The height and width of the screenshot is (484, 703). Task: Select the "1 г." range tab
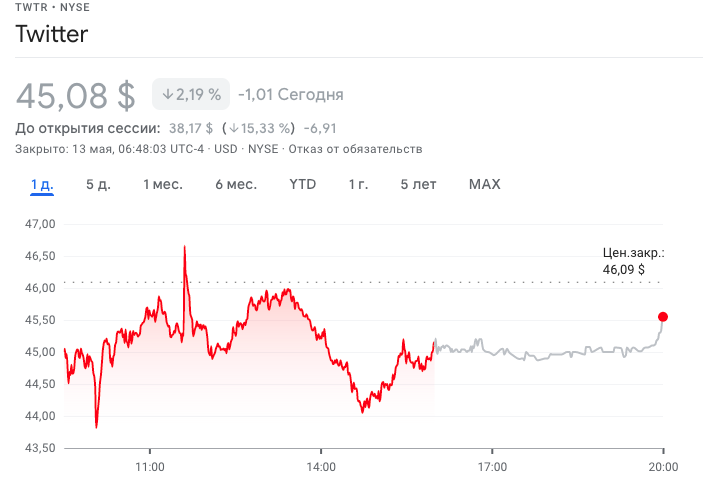358,184
